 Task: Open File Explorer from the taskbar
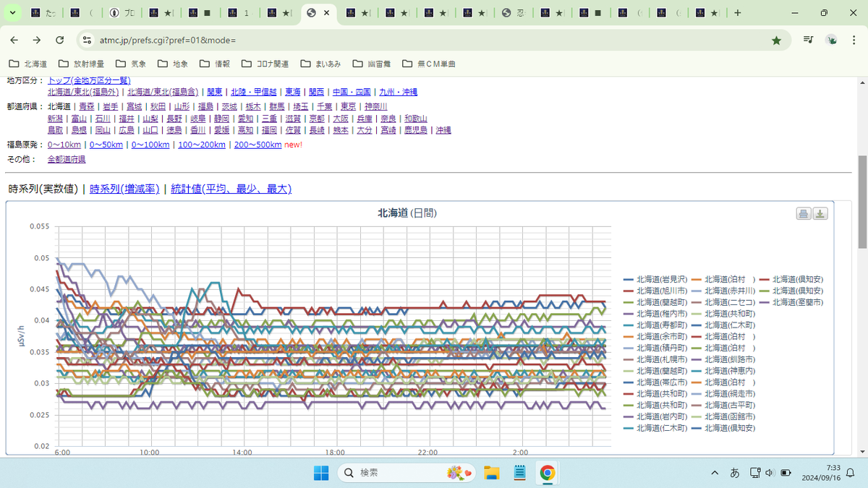pos(492,473)
